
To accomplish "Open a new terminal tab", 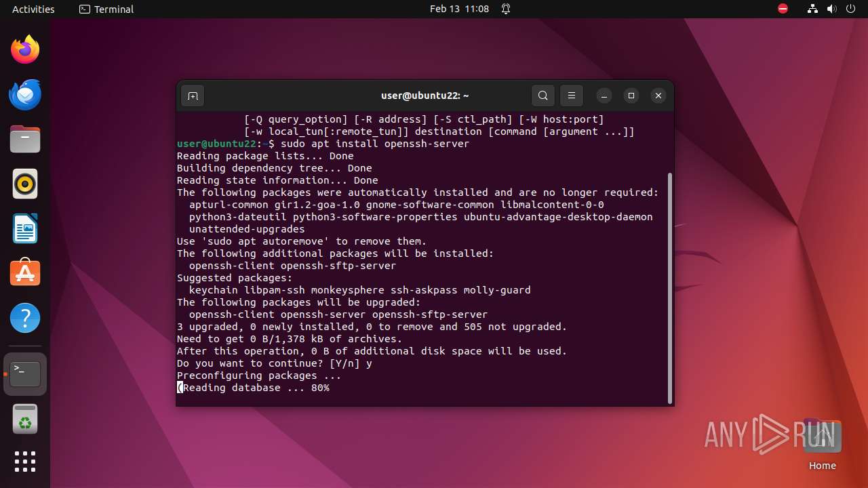I will tap(193, 96).
